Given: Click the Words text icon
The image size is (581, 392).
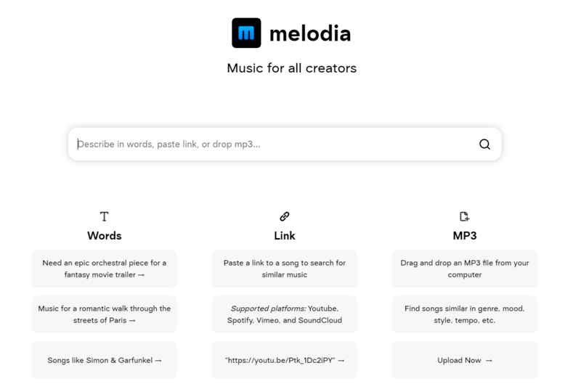Looking at the screenshot, I should pyautogui.click(x=104, y=216).
